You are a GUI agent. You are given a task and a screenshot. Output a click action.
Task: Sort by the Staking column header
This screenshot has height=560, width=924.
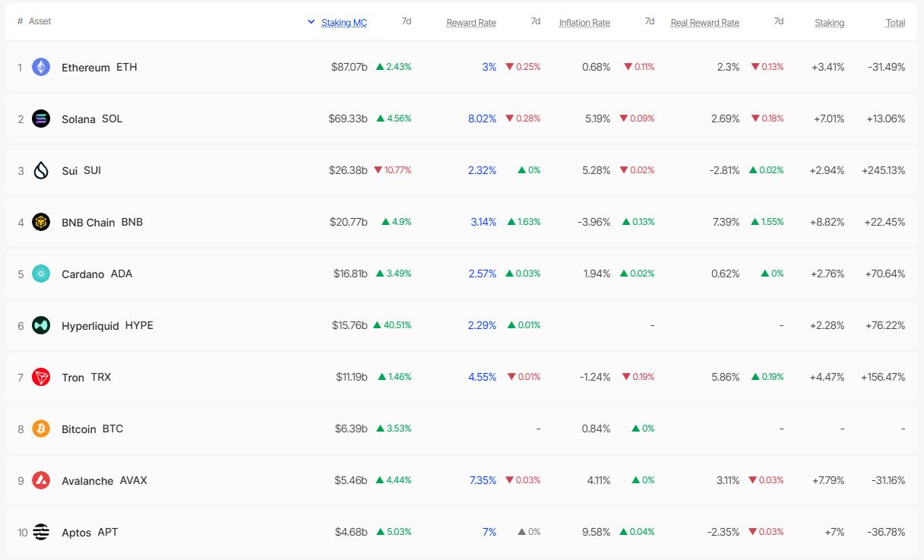pyautogui.click(x=830, y=23)
